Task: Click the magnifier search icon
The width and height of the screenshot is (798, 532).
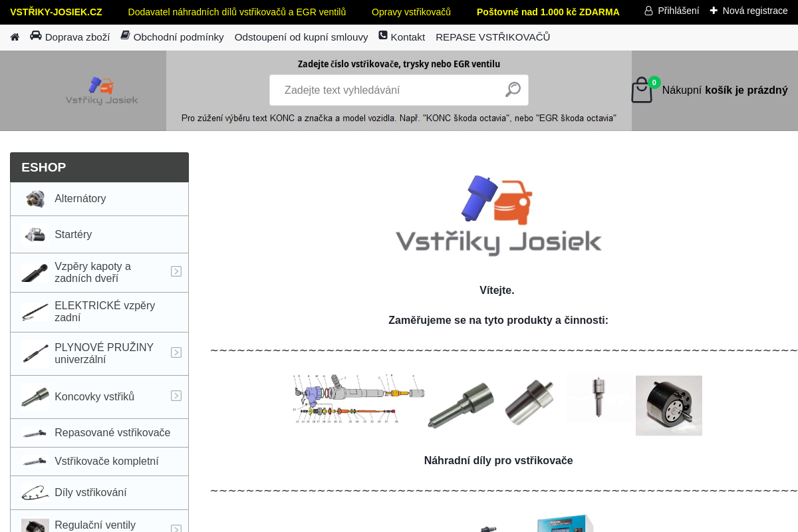Action: click(513, 89)
